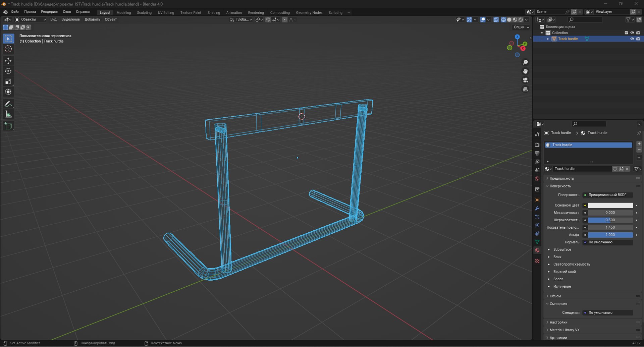Toggle X-ray mode in viewport header
The image size is (644, 347).
click(x=496, y=20)
